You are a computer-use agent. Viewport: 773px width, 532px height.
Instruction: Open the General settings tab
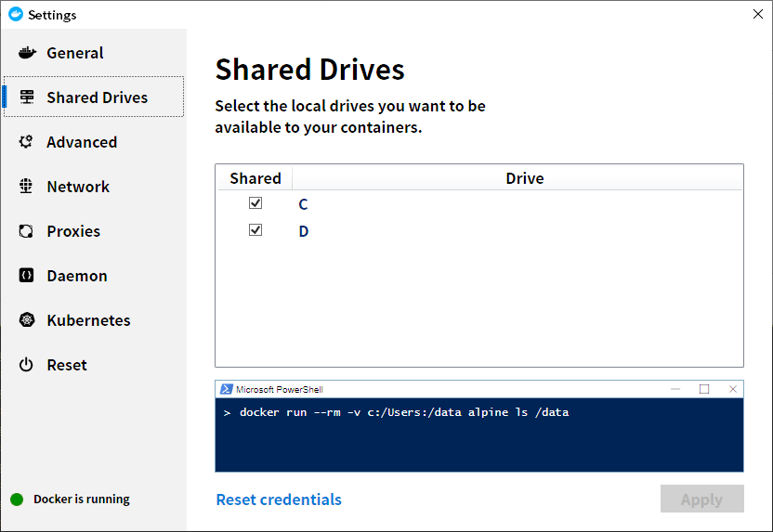point(75,53)
